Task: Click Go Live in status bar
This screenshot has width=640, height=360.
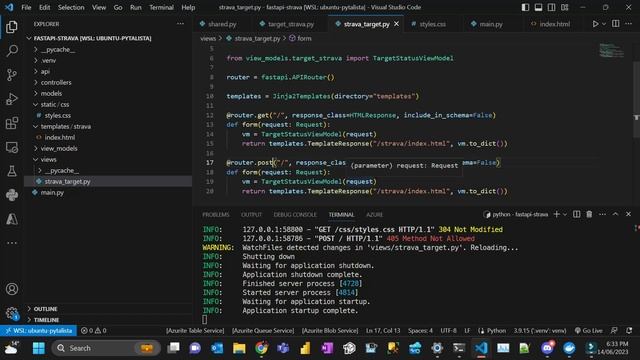Action: coord(588,331)
